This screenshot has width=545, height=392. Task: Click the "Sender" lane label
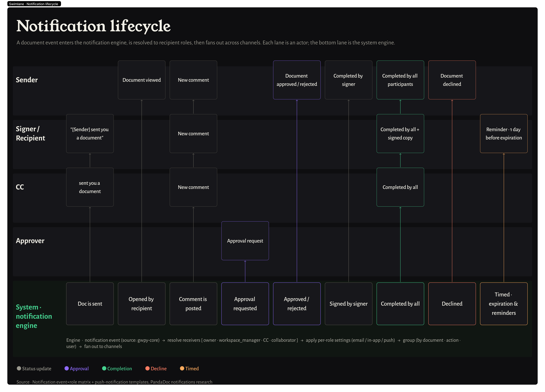coord(27,80)
